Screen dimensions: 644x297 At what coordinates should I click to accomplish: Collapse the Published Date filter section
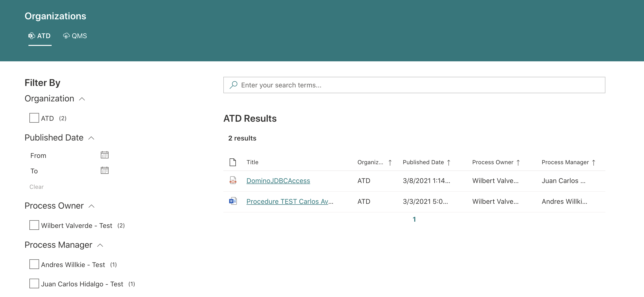pyautogui.click(x=91, y=138)
